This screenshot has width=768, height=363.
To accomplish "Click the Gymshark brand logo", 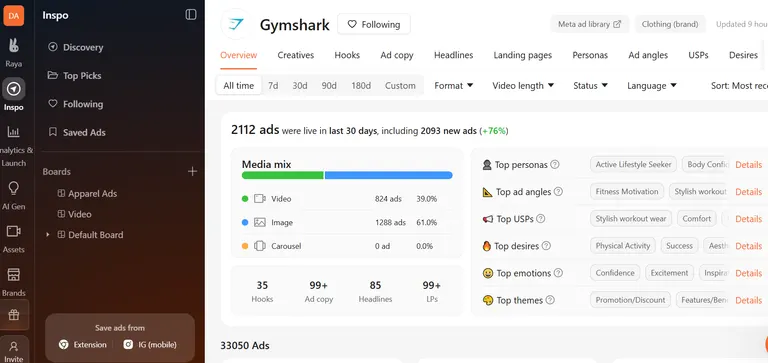I will tap(236, 24).
